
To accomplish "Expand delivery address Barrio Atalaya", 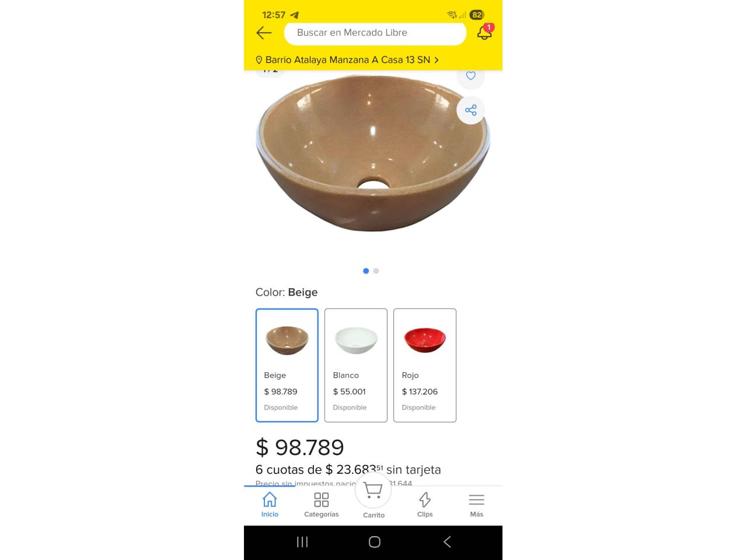I will tap(347, 60).
